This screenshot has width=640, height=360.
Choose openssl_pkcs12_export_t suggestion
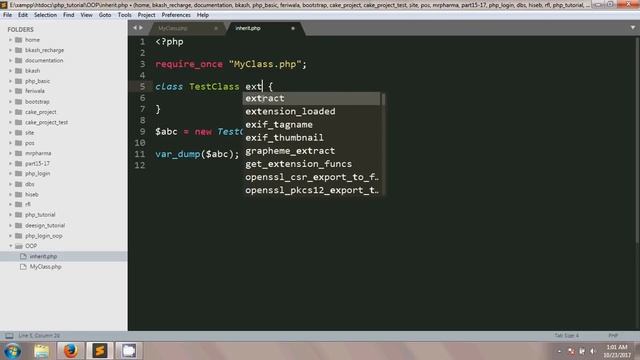(x=311, y=190)
